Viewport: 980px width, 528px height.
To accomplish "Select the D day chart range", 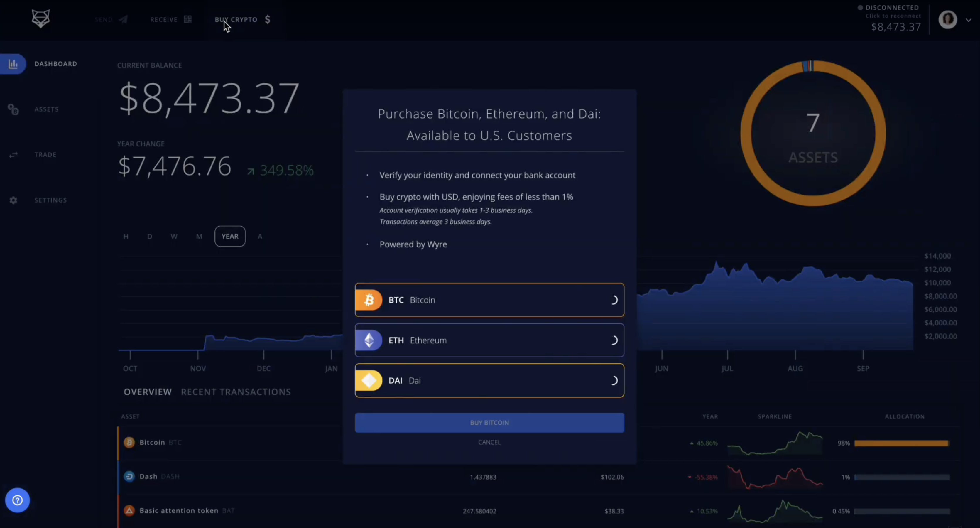I will [150, 236].
